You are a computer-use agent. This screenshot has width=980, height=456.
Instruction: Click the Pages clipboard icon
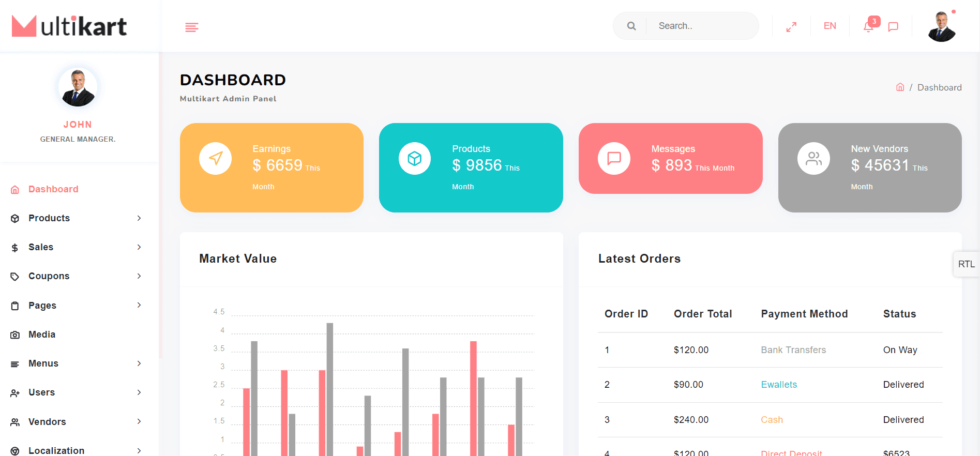(15, 306)
